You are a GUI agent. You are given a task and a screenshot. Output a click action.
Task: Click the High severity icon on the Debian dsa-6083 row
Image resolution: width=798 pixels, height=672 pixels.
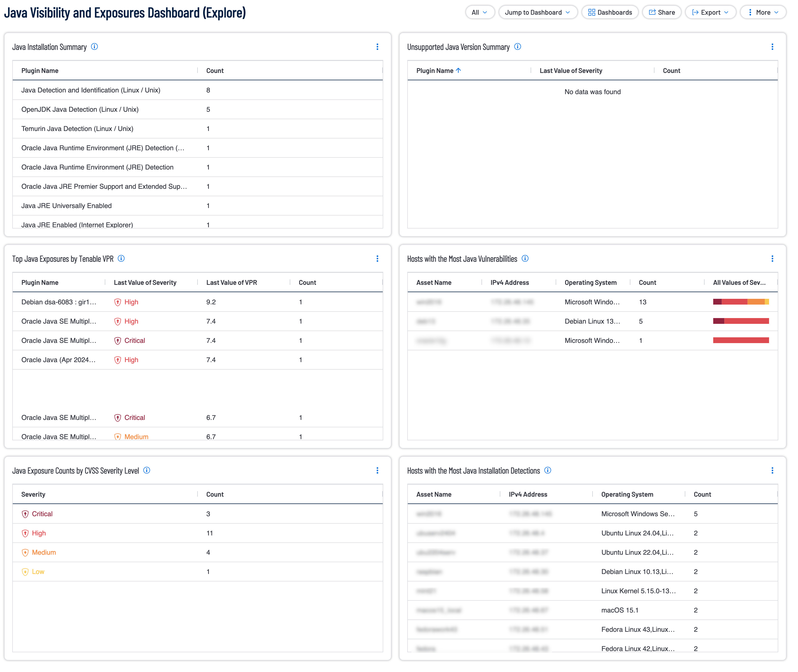pos(118,302)
